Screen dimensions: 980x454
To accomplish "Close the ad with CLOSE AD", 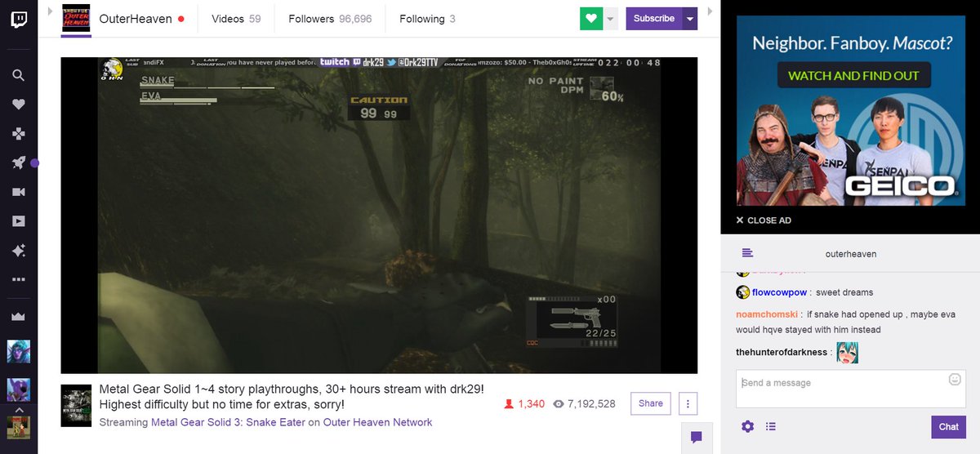I will pyautogui.click(x=764, y=220).
